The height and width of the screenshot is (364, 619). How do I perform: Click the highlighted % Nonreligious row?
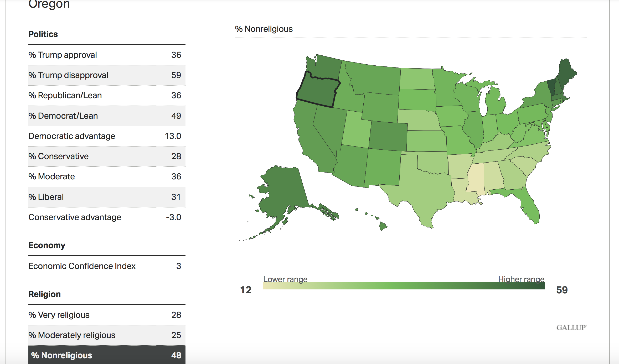107,355
